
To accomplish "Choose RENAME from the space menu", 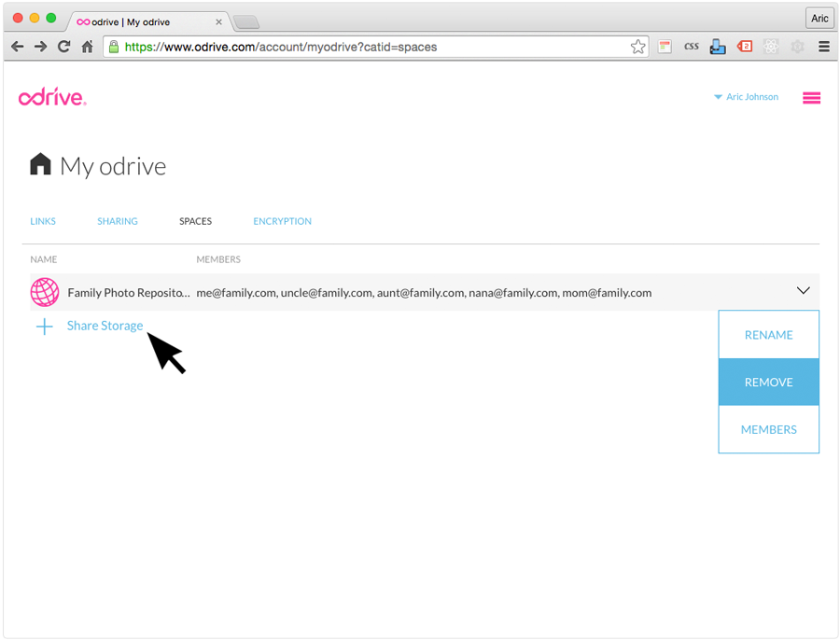I will coord(769,335).
